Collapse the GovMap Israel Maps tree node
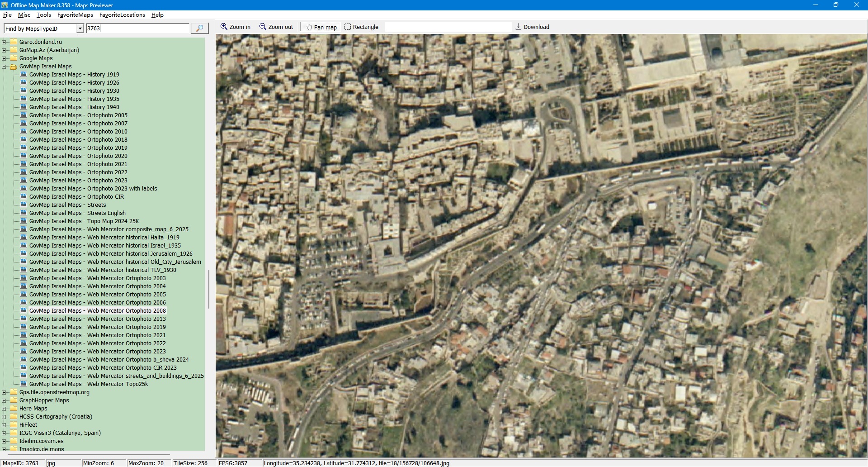This screenshot has width=868, height=467. coord(4,67)
